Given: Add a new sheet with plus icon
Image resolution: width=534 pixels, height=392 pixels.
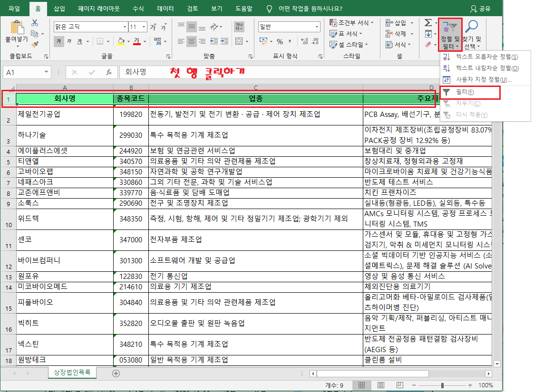Looking at the screenshot, I should pyautogui.click(x=116, y=373).
